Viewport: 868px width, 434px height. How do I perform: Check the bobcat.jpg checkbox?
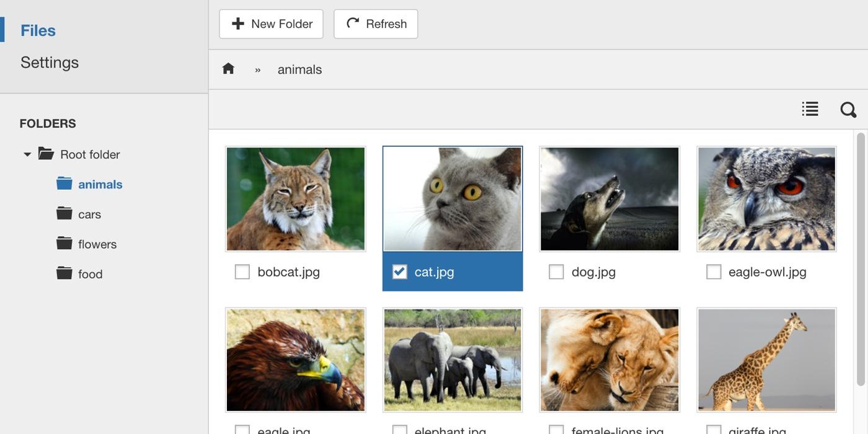(x=242, y=272)
